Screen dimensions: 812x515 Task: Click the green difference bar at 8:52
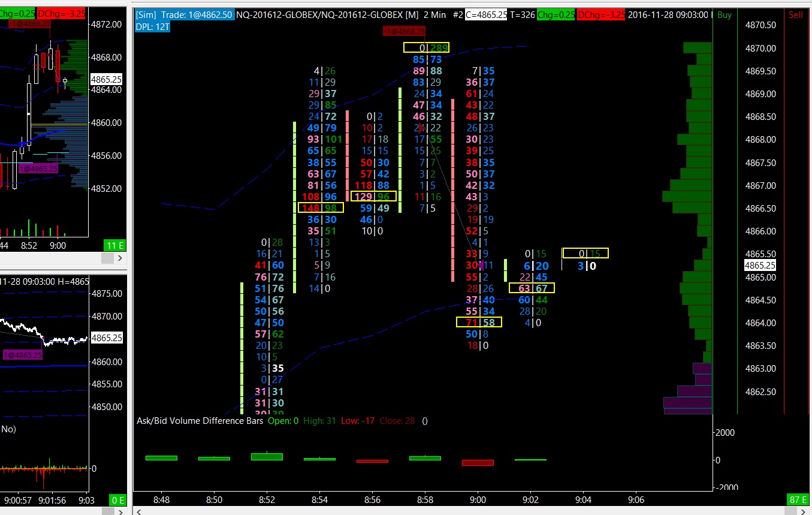click(x=267, y=457)
